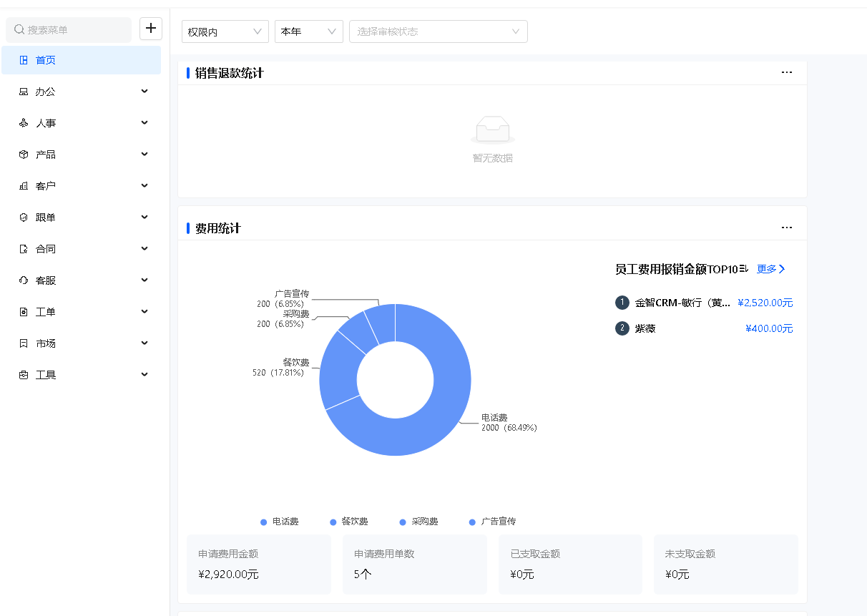867x616 pixels.
Task: Click the 已支取金额 summary card
Action: click(570, 564)
